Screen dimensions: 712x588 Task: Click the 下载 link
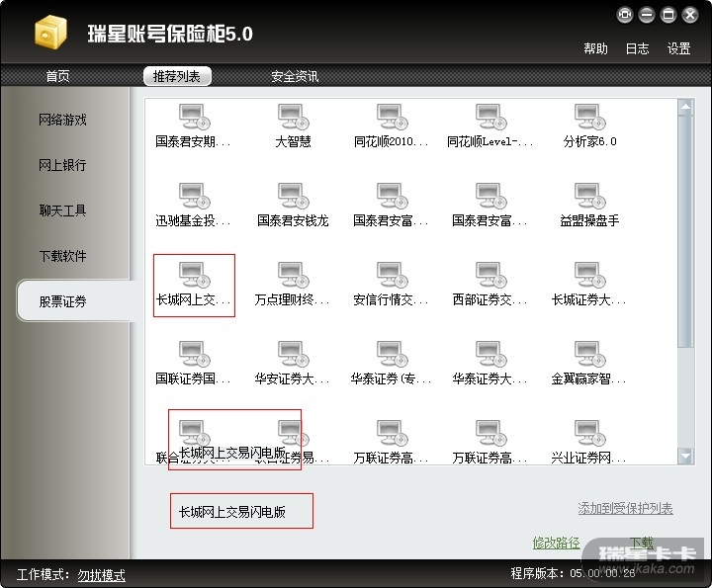pyautogui.click(x=641, y=543)
